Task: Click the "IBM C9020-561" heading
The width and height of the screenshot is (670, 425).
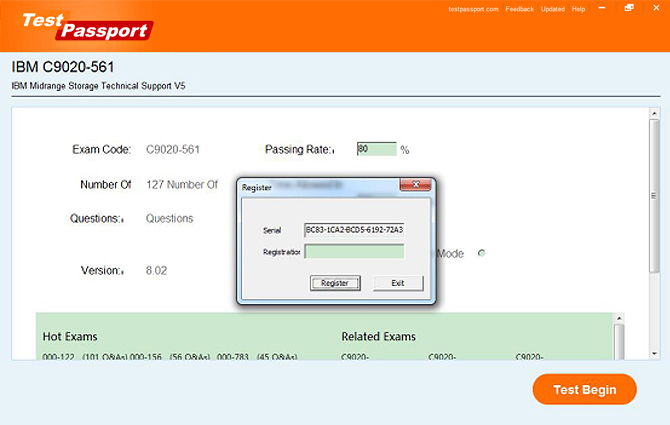Action: (x=63, y=67)
